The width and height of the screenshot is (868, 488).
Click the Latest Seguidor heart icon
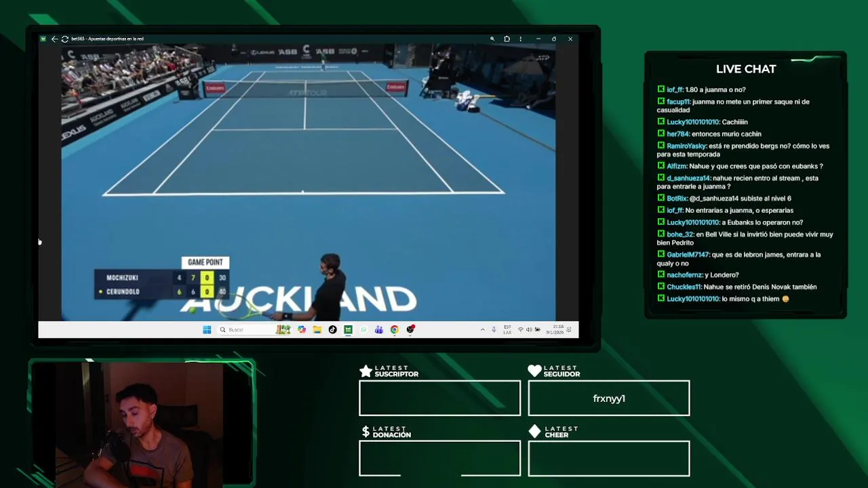pyautogui.click(x=534, y=371)
